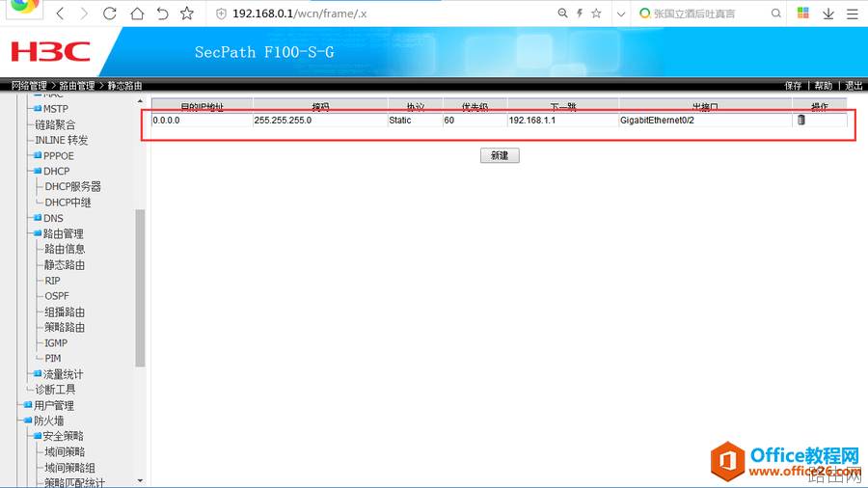868x488 pixels.
Task: Click 保存 in the top bar
Action: [794, 85]
